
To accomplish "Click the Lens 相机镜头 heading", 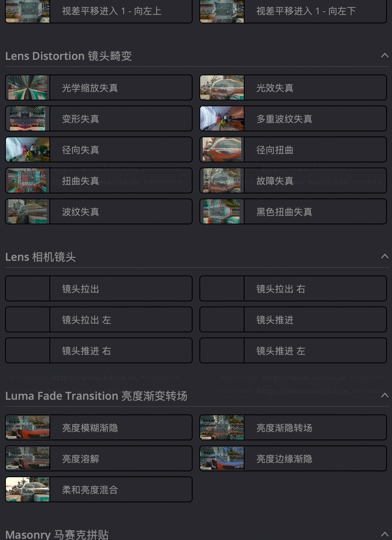I will coord(41,257).
